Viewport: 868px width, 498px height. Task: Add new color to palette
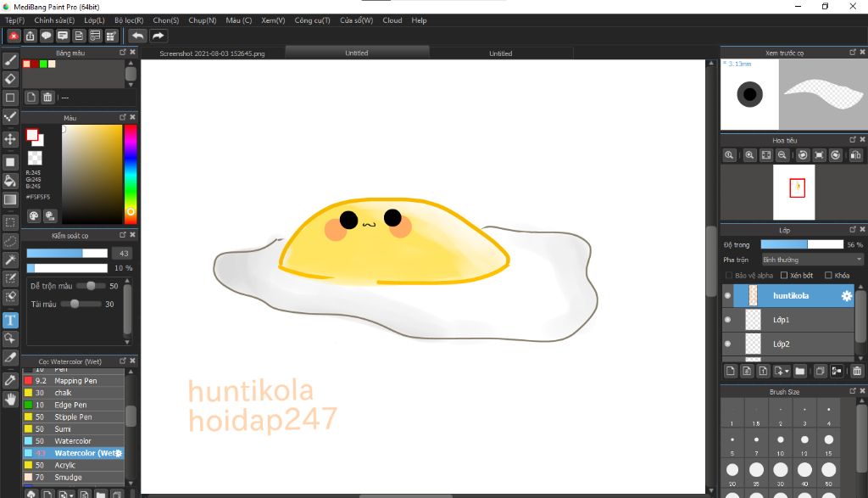tap(31, 98)
